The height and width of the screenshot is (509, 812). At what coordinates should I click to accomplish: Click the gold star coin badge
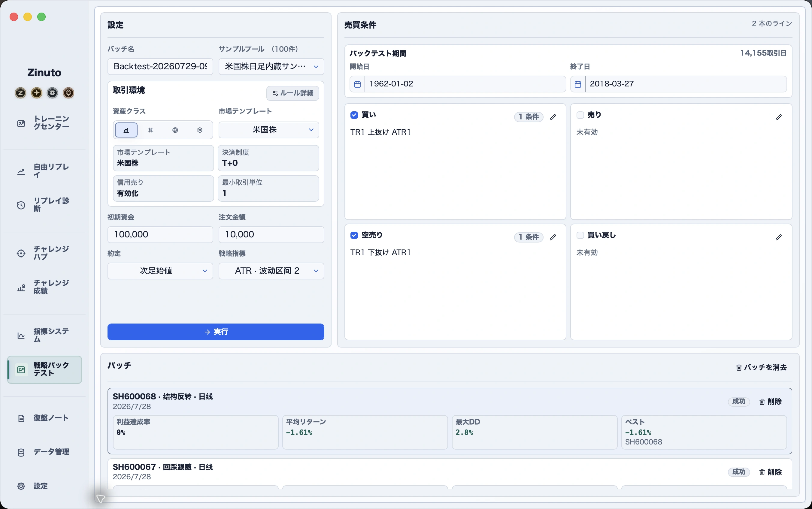point(37,93)
